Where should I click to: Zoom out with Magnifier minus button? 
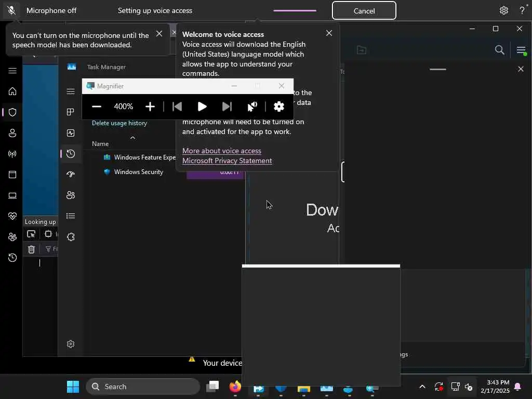point(97,107)
